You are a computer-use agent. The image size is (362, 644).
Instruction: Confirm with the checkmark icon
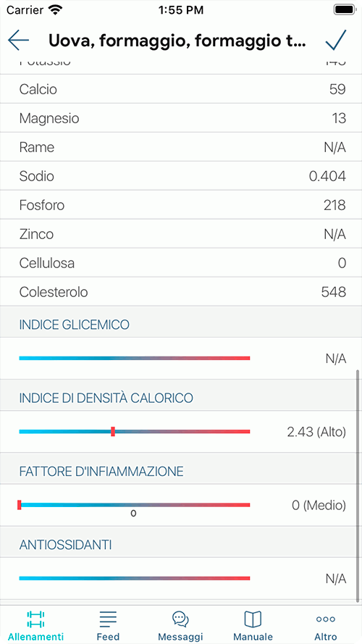coord(336,40)
